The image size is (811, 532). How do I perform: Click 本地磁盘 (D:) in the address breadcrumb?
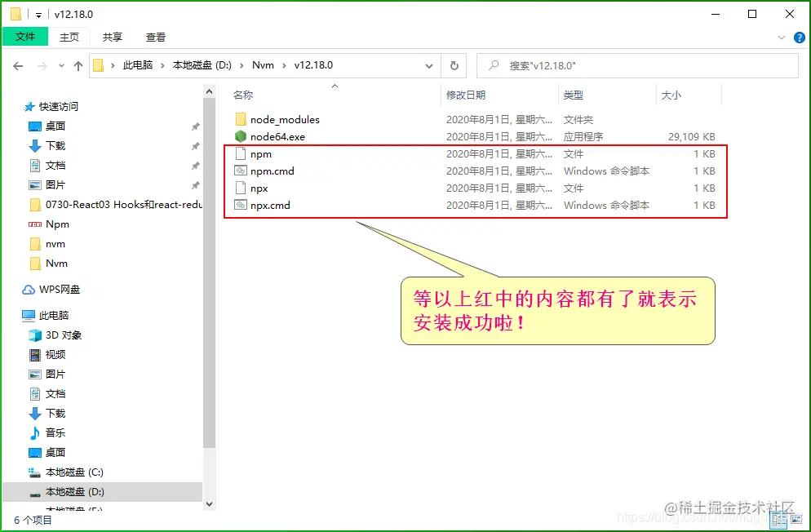click(x=202, y=65)
